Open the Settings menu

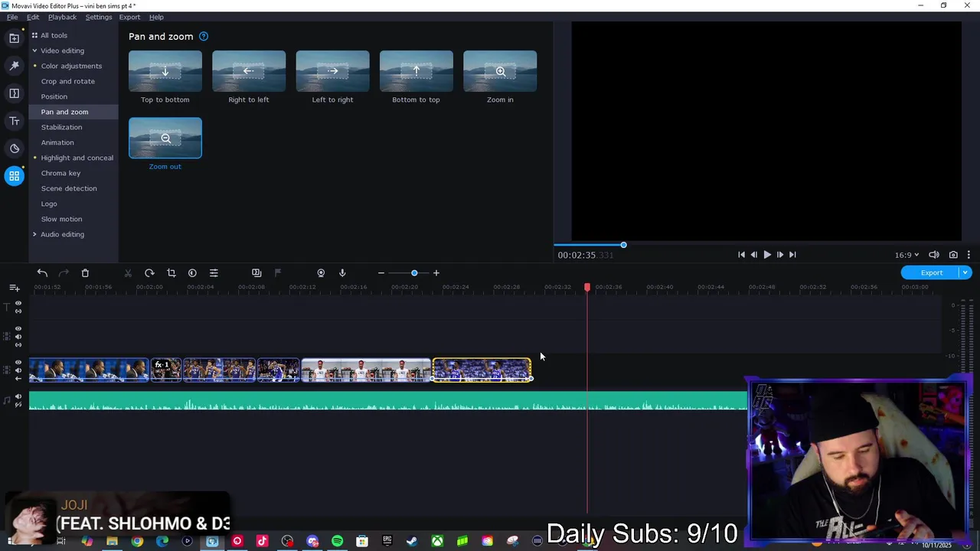coord(98,17)
